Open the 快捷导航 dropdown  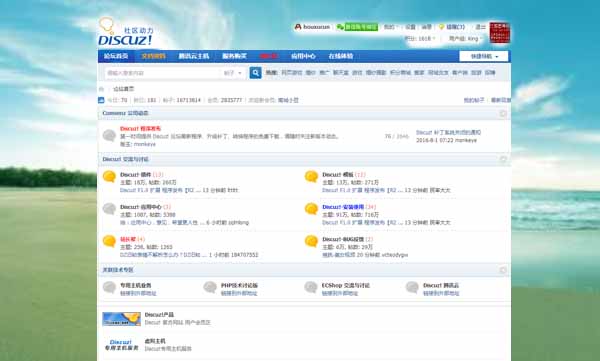pyautogui.click(x=484, y=56)
